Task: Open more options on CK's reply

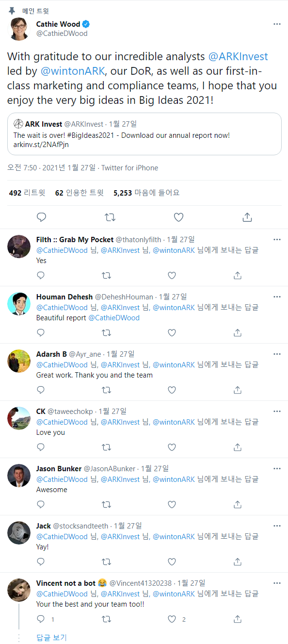Action: [277, 411]
